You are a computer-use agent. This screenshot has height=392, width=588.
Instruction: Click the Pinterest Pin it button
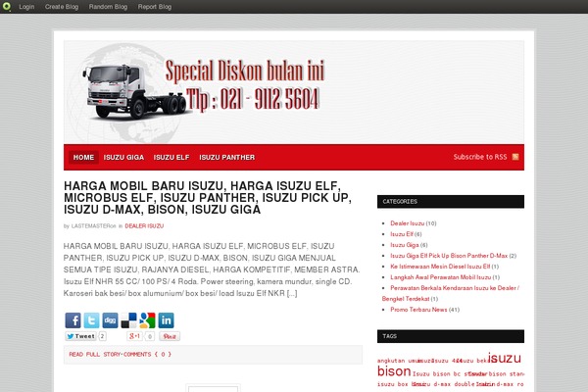pos(170,336)
